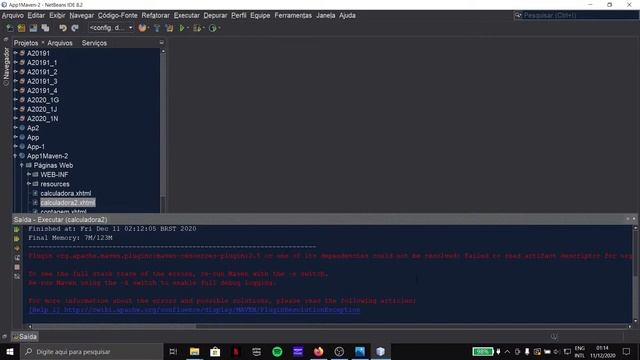Click the New Project toolbar icon
This screenshot has width=640, height=360.
pyautogui.click(x=21, y=28)
